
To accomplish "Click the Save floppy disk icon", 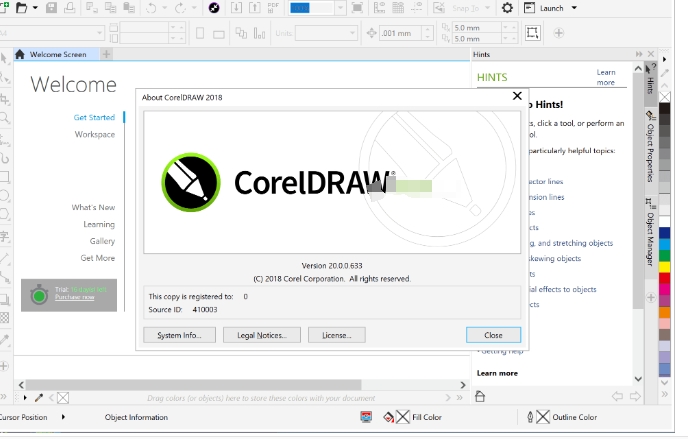I will click(x=51, y=8).
